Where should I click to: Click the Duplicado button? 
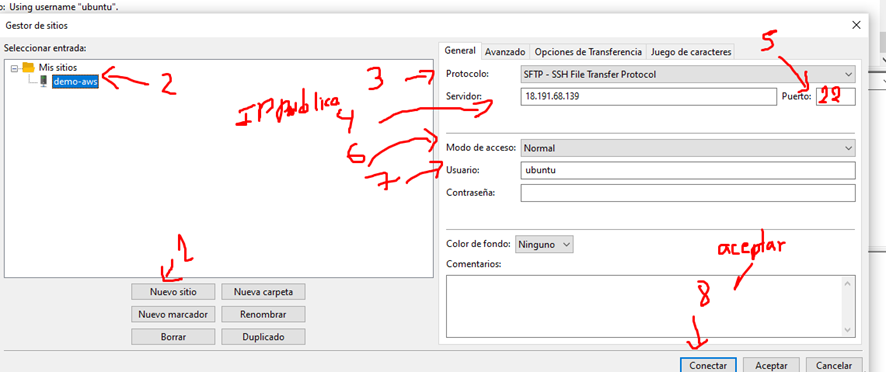tap(263, 337)
